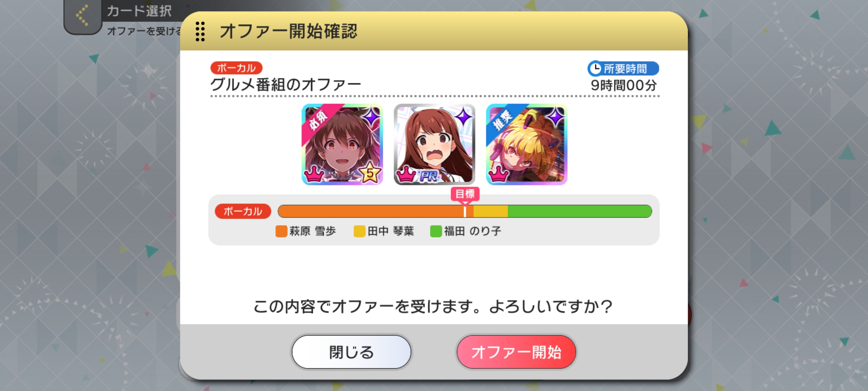Click the 閉じる button
The height and width of the screenshot is (391, 868).
351,352
